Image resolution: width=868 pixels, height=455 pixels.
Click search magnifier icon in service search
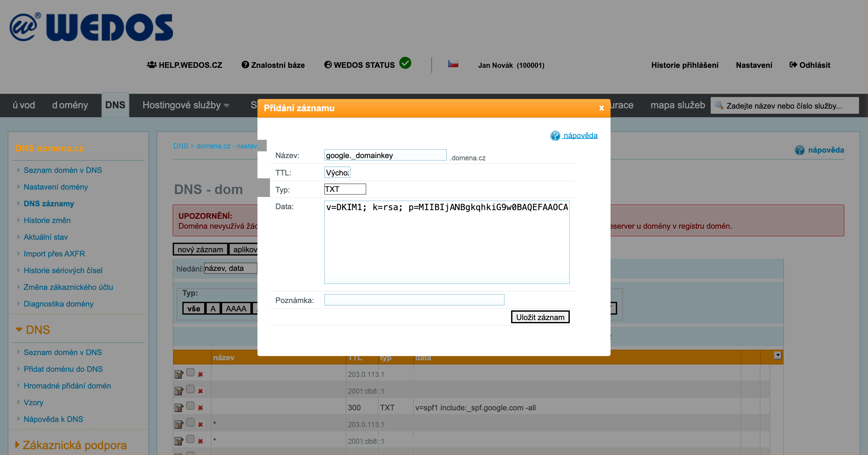tap(719, 105)
